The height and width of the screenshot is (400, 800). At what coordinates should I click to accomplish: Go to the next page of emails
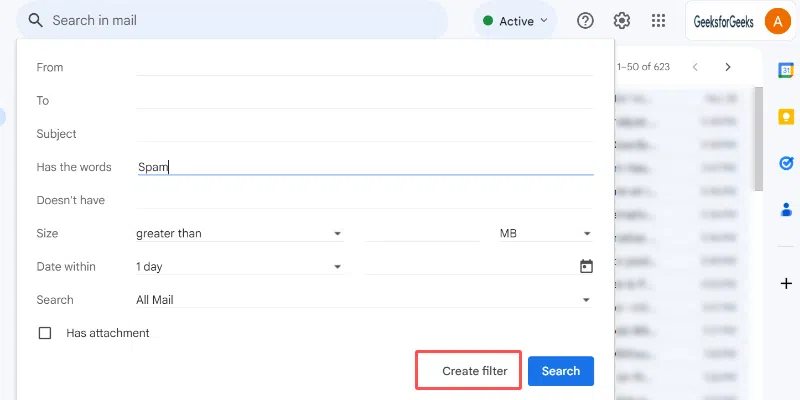point(728,67)
